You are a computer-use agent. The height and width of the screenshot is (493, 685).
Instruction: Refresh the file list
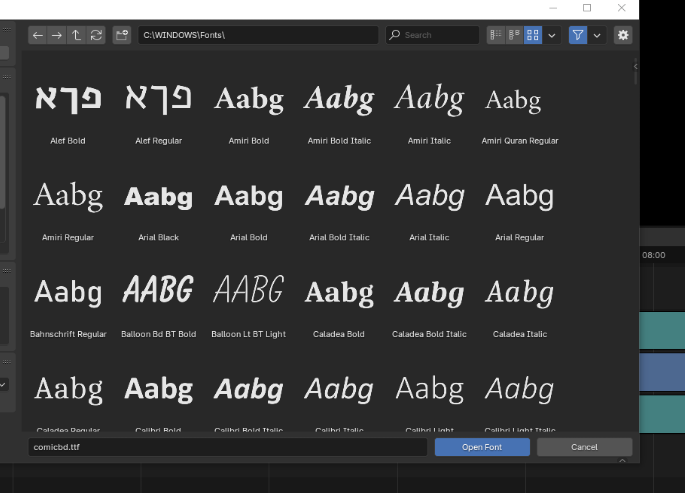[x=96, y=35]
